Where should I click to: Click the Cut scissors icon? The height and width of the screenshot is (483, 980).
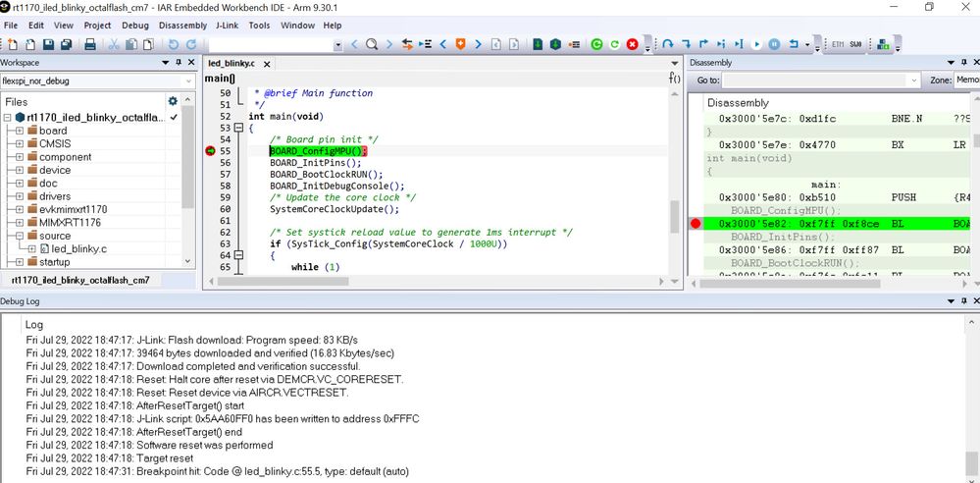click(113, 44)
